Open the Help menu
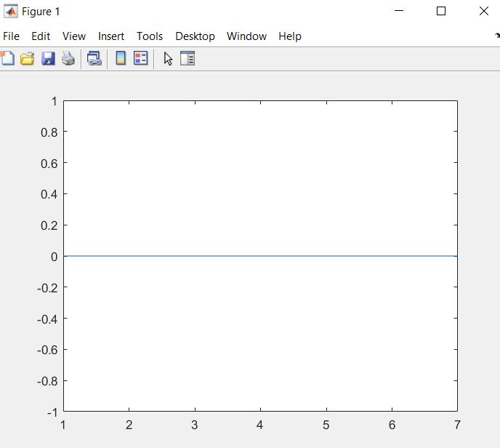The image size is (500, 448). click(290, 36)
